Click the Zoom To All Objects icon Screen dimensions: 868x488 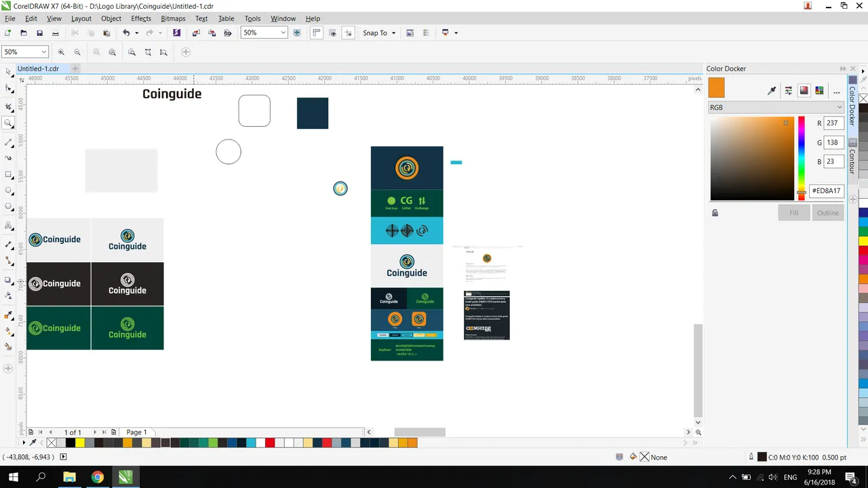tap(113, 52)
